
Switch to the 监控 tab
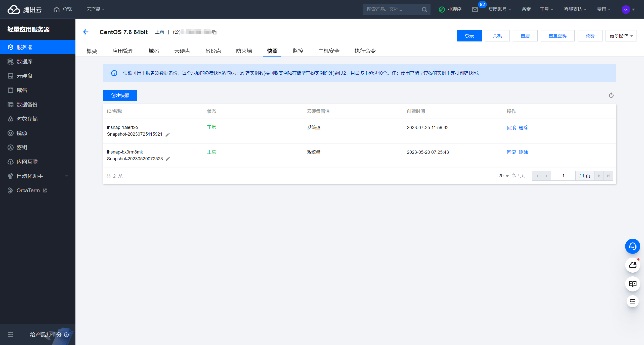298,51
